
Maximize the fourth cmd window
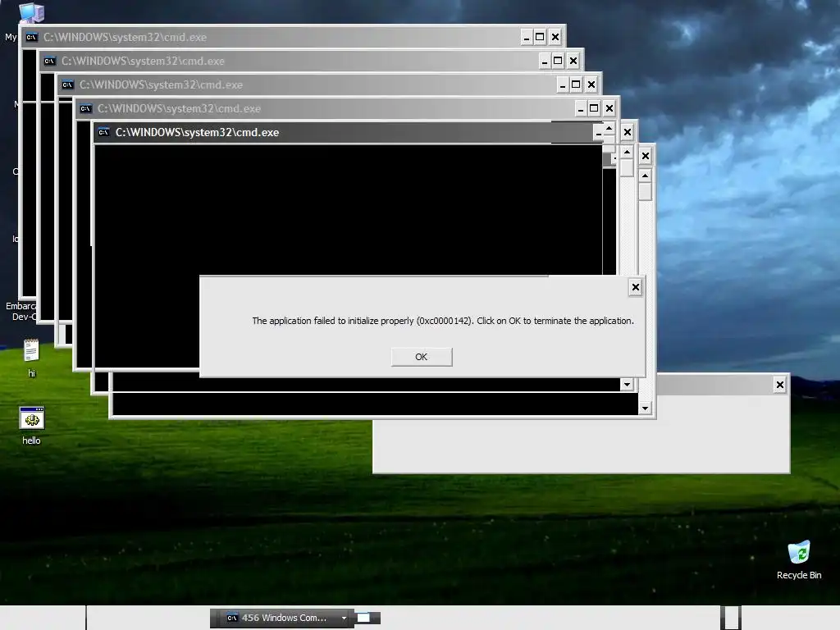pos(594,109)
